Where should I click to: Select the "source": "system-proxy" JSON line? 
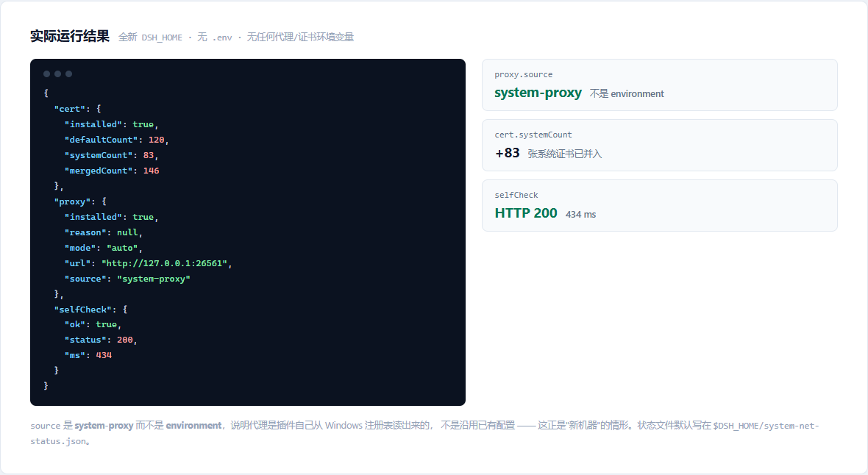127,279
